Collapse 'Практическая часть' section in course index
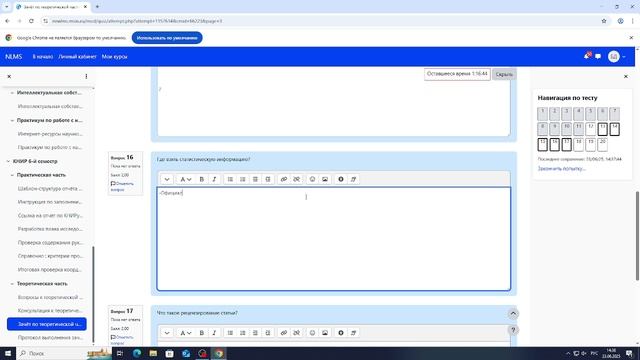This screenshot has height=360, width=640. click(x=12, y=175)
